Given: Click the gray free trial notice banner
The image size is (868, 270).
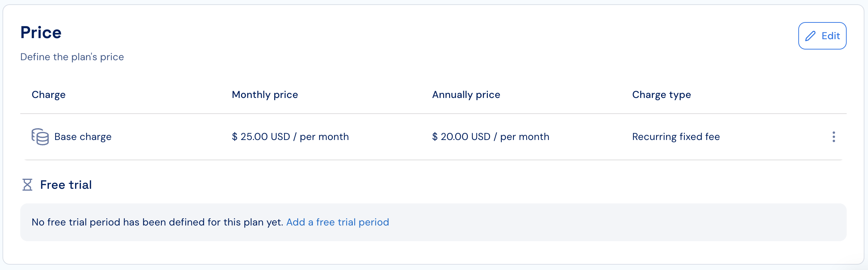Looking at the screenshot, I should 433,222.
